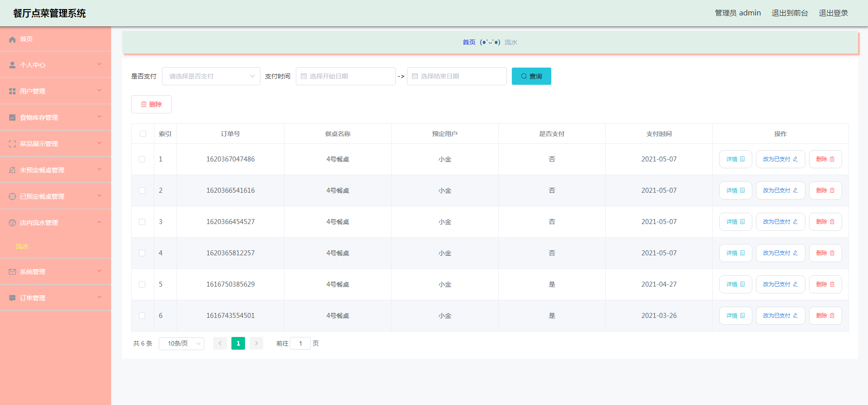Click the 选择开始日期 input field
868x405 pixels.
[x=346, y=76]
